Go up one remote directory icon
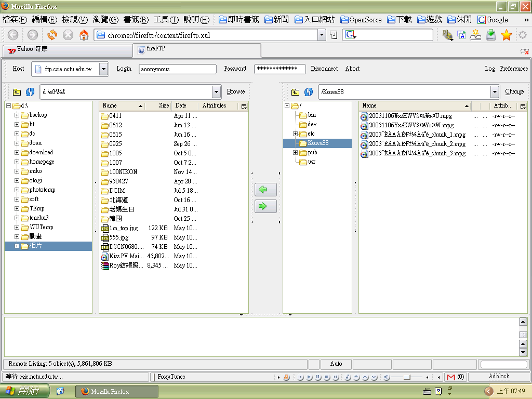 pyautogui.click(x=295, y=92)
